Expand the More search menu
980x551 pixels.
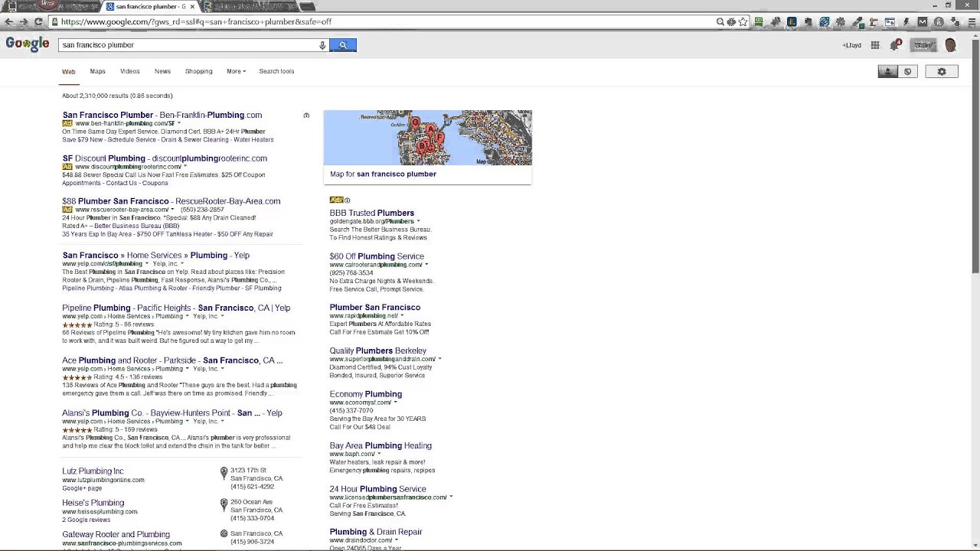236,71
